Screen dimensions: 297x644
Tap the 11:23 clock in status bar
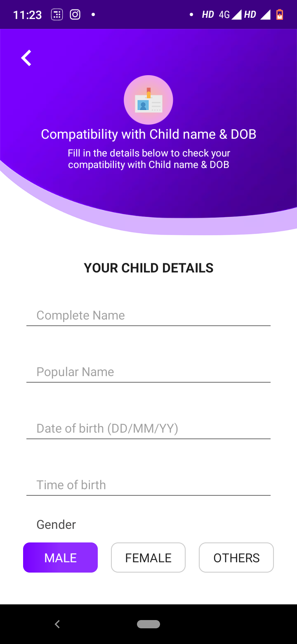tap(27, 15)
